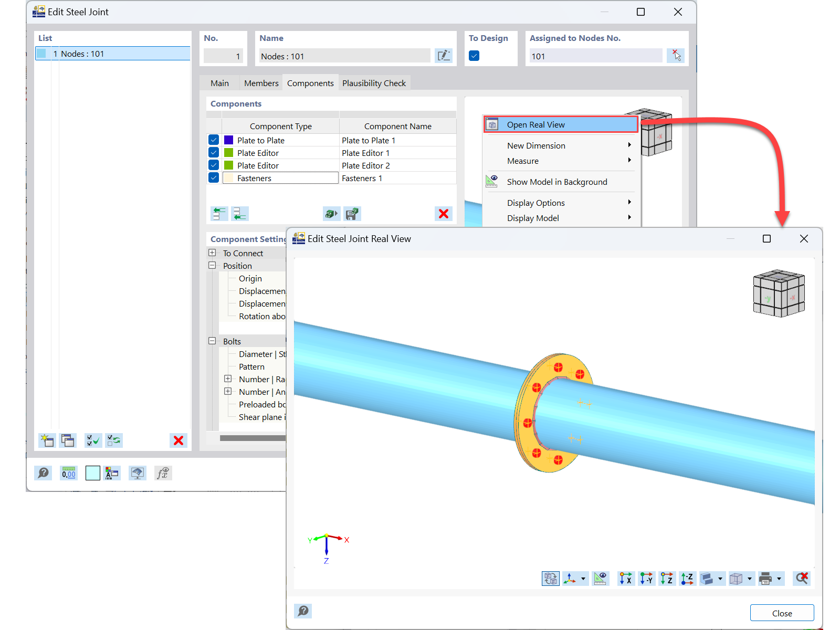Viewport: 840px width, 630px height.
Task: Open the color and display properties icon
Action: (x=112, y=473)
